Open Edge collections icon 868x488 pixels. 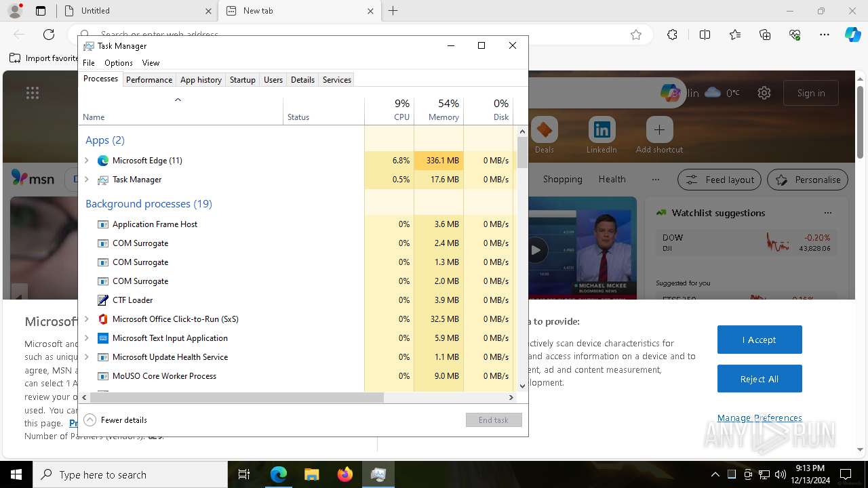click(765, 35)
